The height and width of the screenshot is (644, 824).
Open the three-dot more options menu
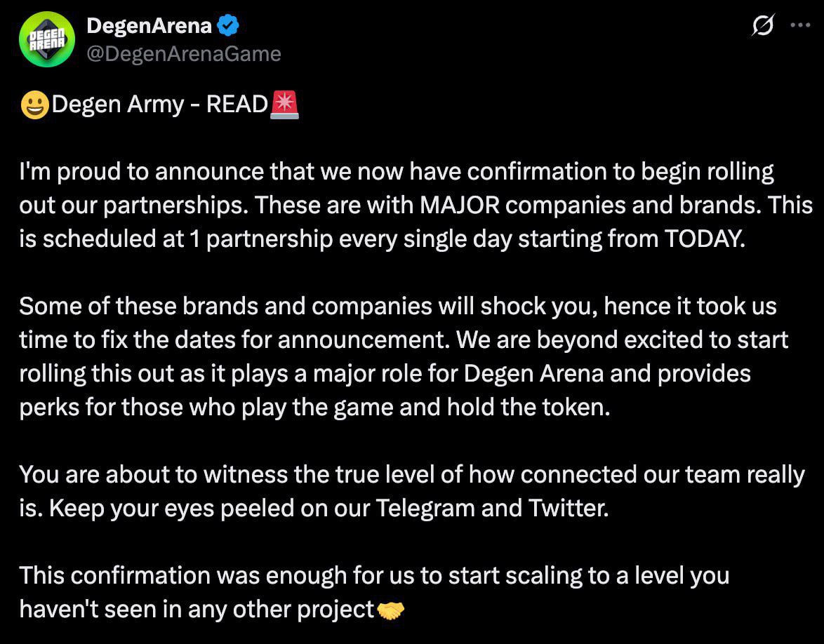[800, 25]
